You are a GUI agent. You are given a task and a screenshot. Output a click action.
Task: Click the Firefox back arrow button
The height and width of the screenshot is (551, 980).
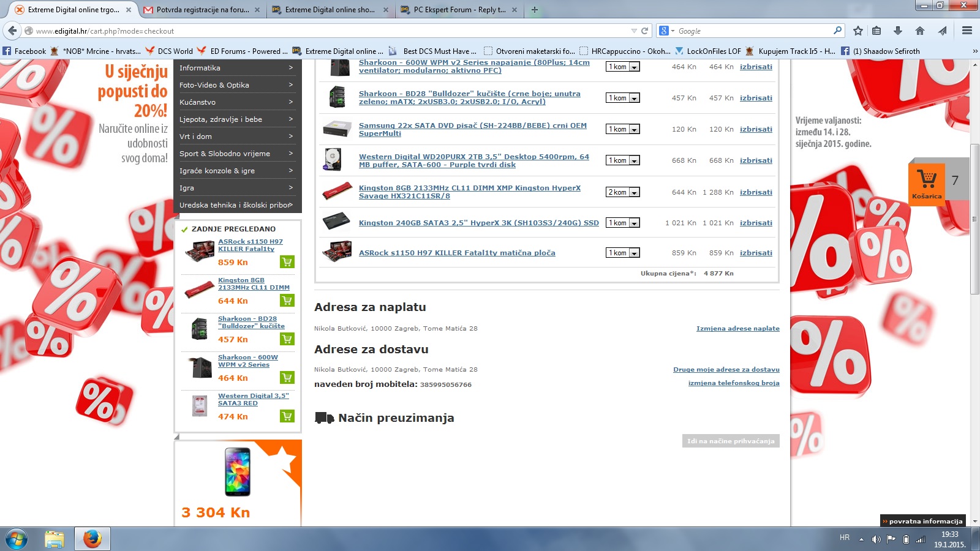pyautogui.click(x=12, y=31)
